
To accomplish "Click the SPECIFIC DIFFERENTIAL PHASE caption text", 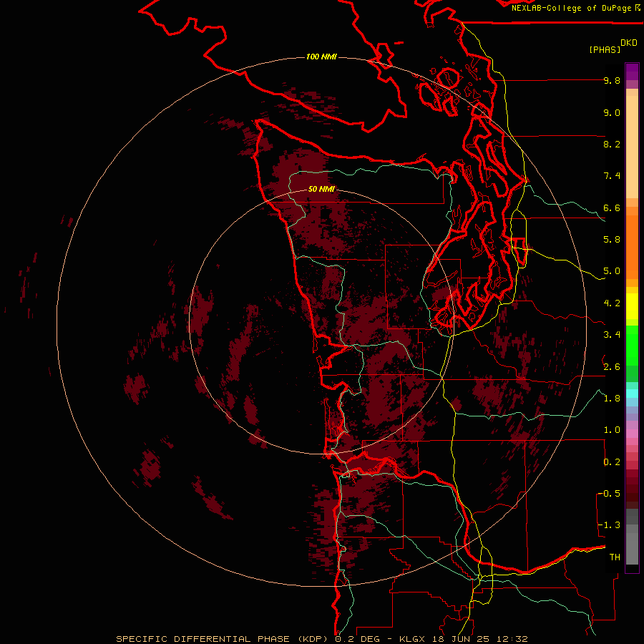I will (203, 639).
